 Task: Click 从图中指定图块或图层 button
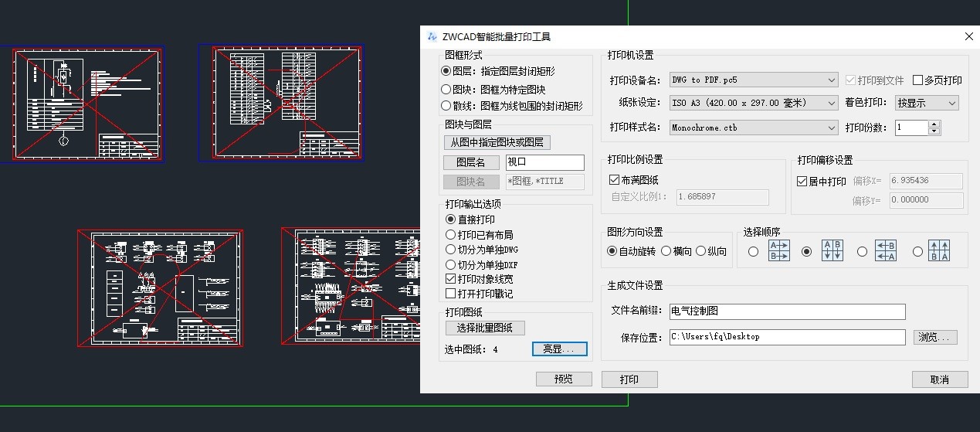(497, 142)
